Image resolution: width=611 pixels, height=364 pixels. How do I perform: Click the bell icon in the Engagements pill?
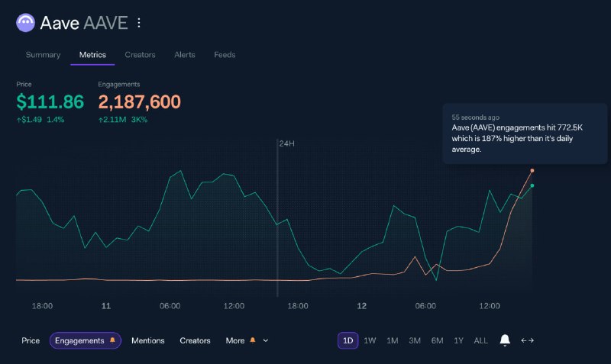(x=113, y=340)
